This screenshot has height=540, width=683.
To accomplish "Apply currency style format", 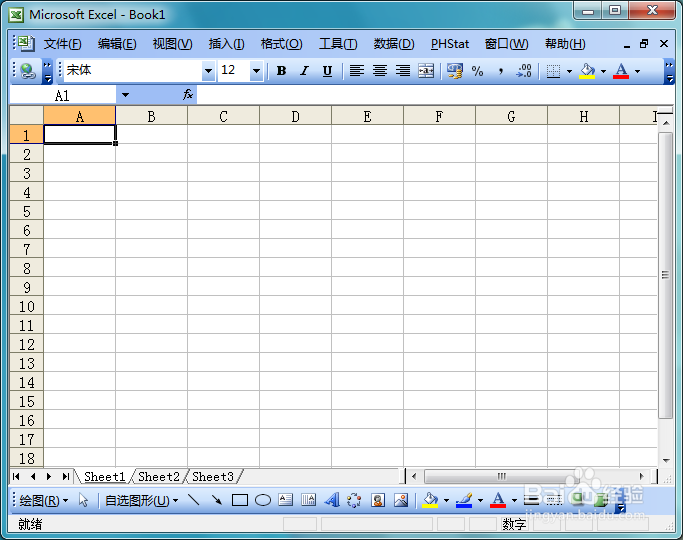I will [455, 71].
